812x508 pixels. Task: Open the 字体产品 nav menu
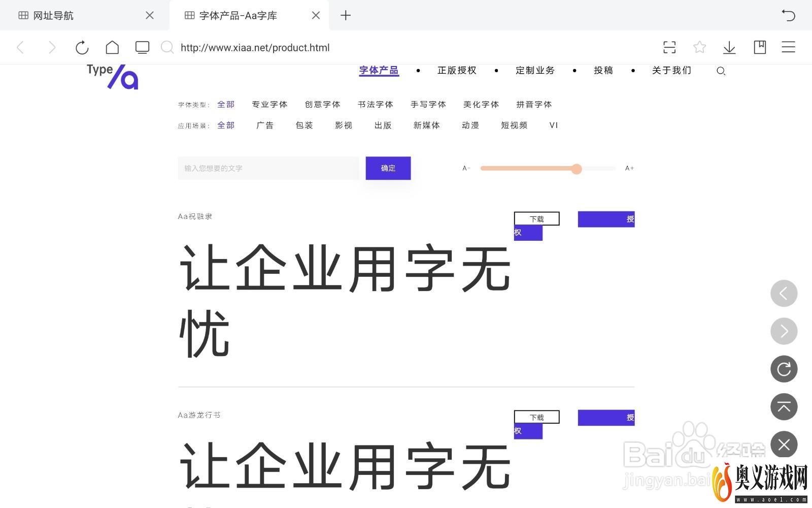click(379, 70)
